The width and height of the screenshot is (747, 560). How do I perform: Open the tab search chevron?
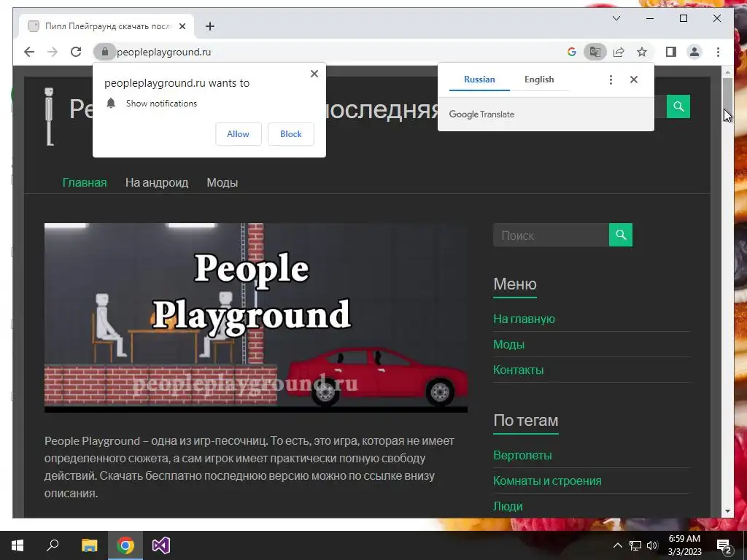(x=616, y=18)
